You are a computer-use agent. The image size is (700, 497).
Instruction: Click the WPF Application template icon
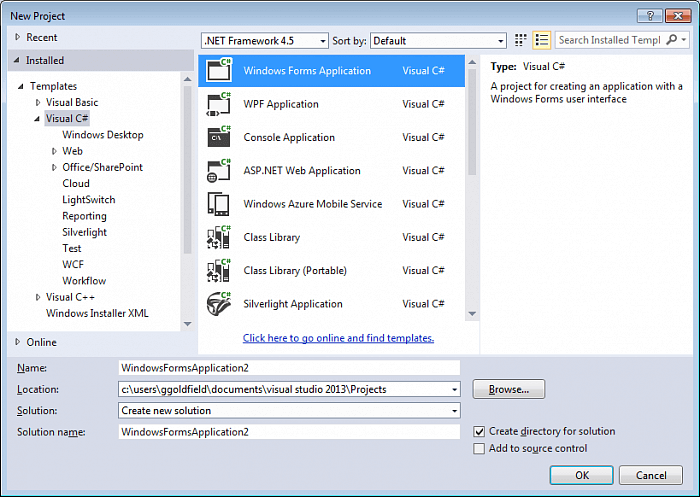pyautogui.click(x=218, y=104)
